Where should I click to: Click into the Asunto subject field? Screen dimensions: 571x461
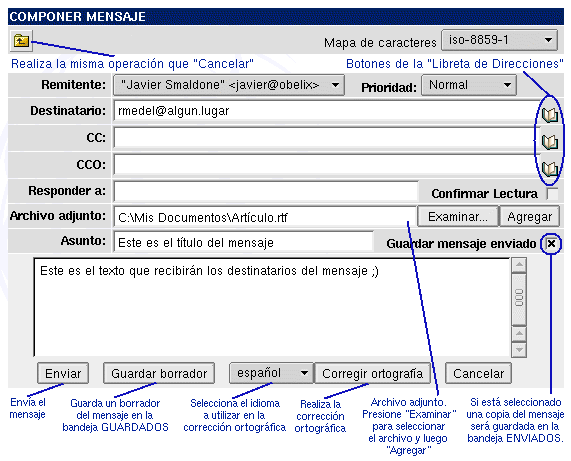pyautogui.click(x=243, y=242)
